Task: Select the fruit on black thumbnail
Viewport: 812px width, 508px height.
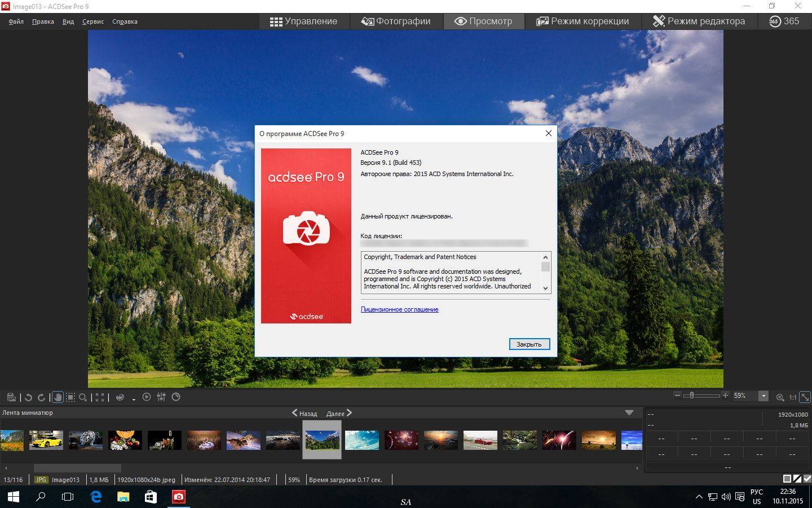Action: (x=125, y=440)
